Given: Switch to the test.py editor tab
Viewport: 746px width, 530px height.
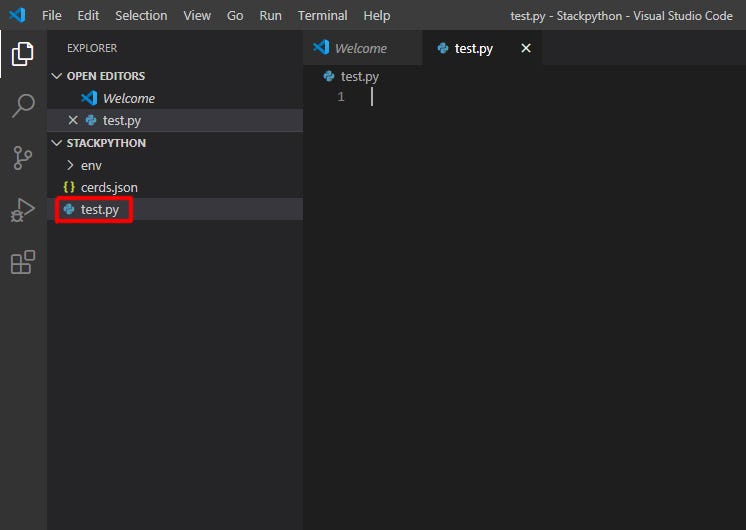Looking at the screenshot, I should coord(482,48).
